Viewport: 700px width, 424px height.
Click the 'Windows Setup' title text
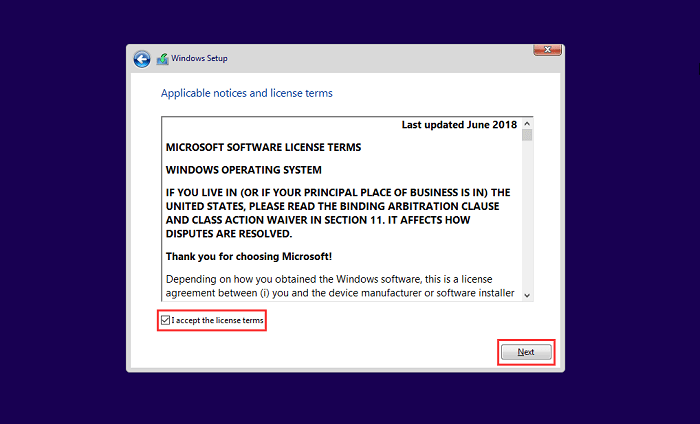(199, 58)
